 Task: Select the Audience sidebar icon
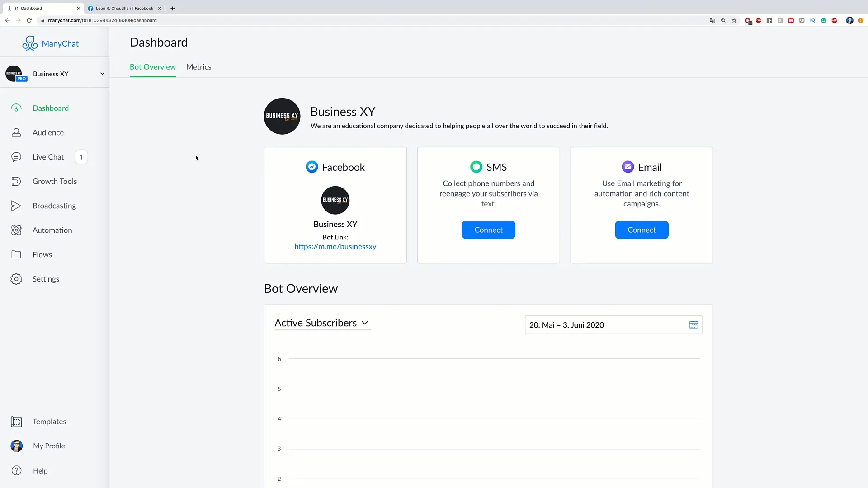coord(16,132)
